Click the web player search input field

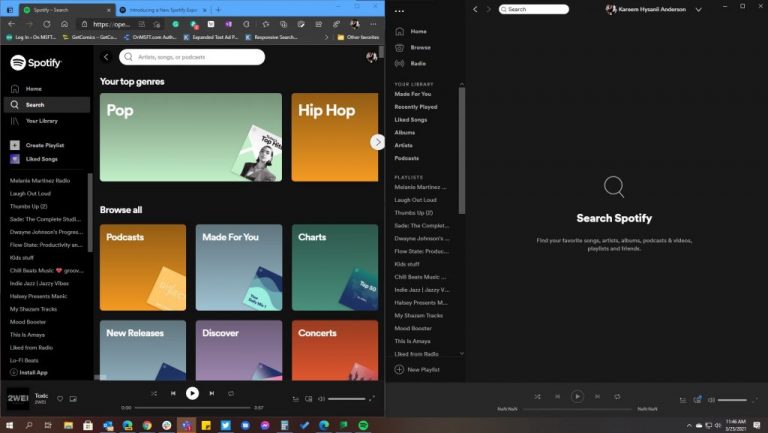tap(192, 57)
